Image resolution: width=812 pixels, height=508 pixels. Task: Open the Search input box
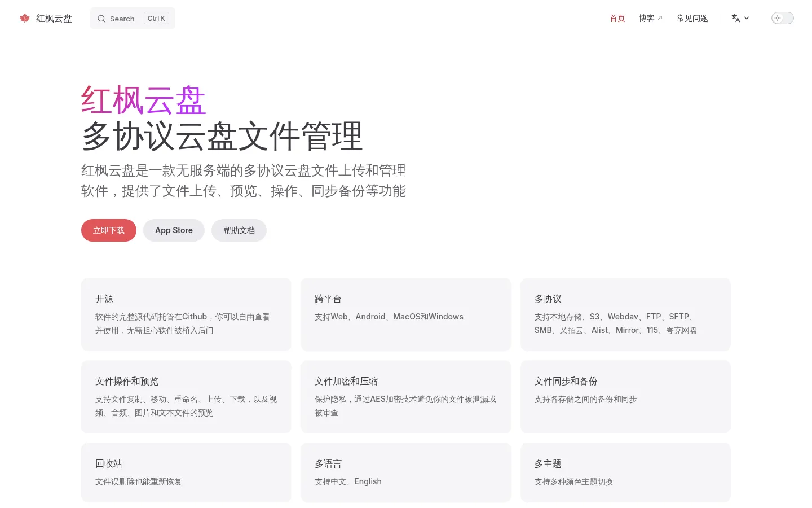coord(133,18)
